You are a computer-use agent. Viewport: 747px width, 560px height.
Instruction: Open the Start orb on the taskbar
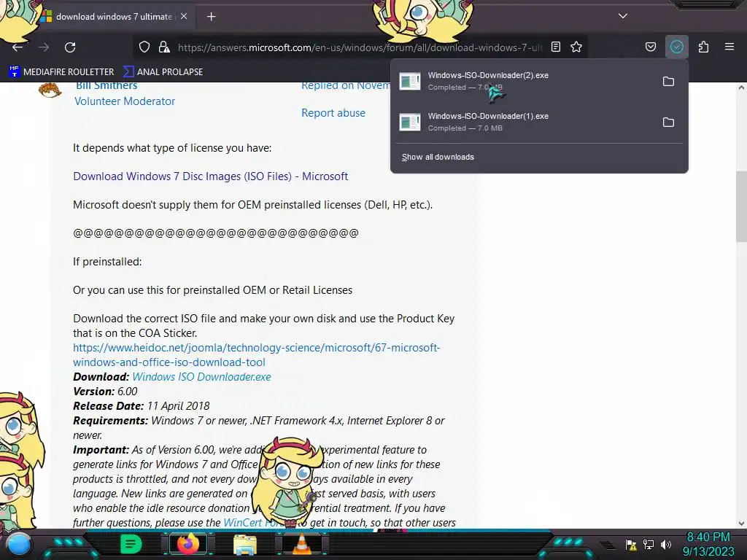pos(19,544)
